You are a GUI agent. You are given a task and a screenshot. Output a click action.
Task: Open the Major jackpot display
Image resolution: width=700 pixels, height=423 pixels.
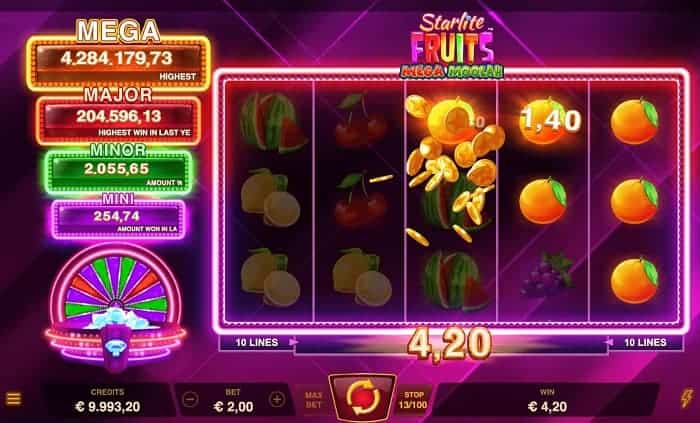118,120
